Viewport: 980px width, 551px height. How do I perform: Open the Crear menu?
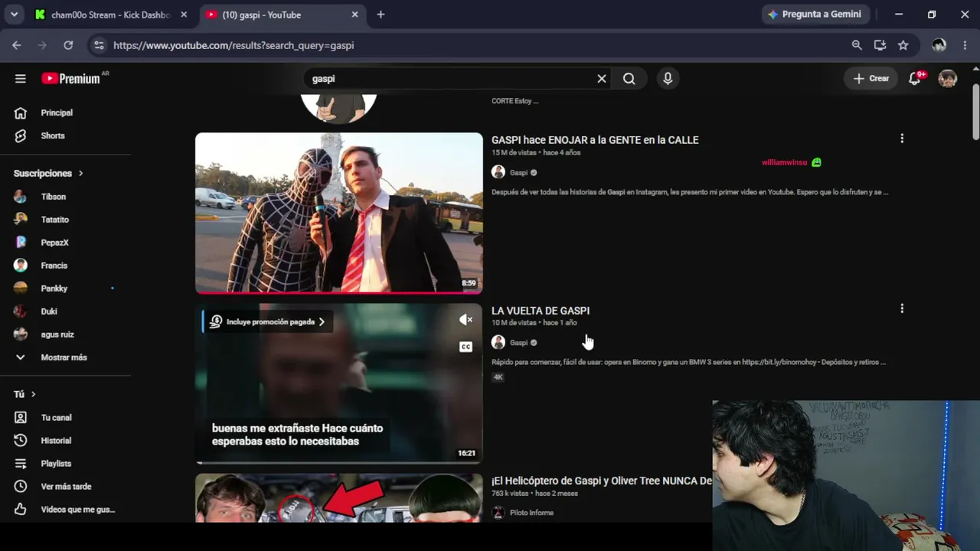pyautogui.click(x=871, y=79)
